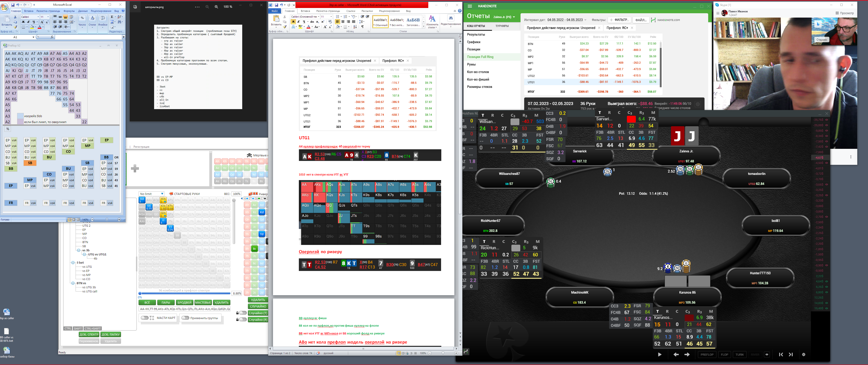Toggle the Применить группы switch
This screenshot has height=365, width=868.
point(185,318)
